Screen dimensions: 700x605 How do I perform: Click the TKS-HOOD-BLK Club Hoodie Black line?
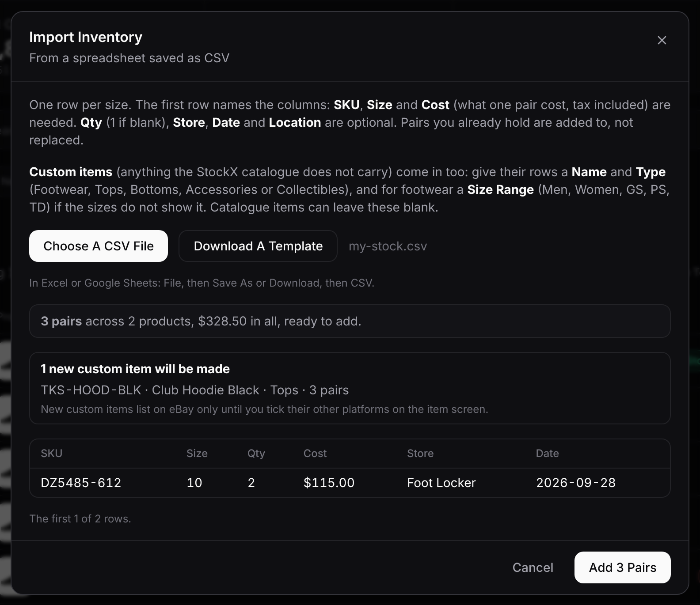coord(195,390)
